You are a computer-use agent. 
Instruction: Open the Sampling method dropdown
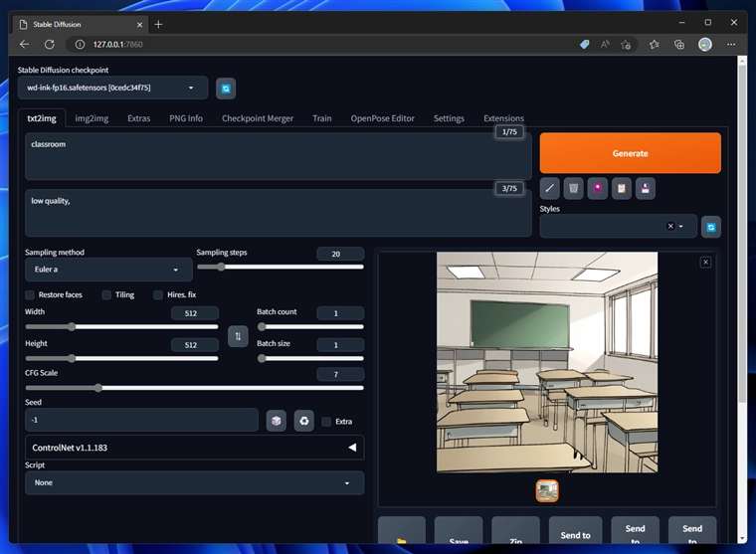tap(108, 270)
